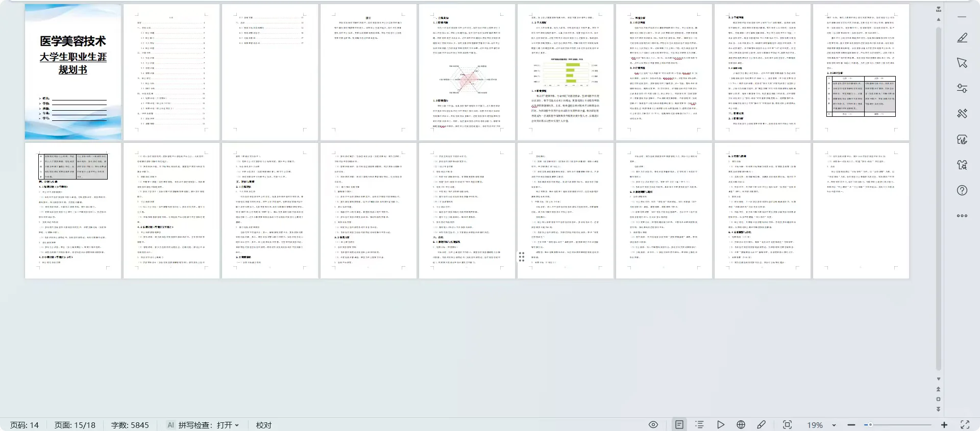Click the green bar chart on the page
The height and width of the screenshot is (431, 980).
(566, 73)
